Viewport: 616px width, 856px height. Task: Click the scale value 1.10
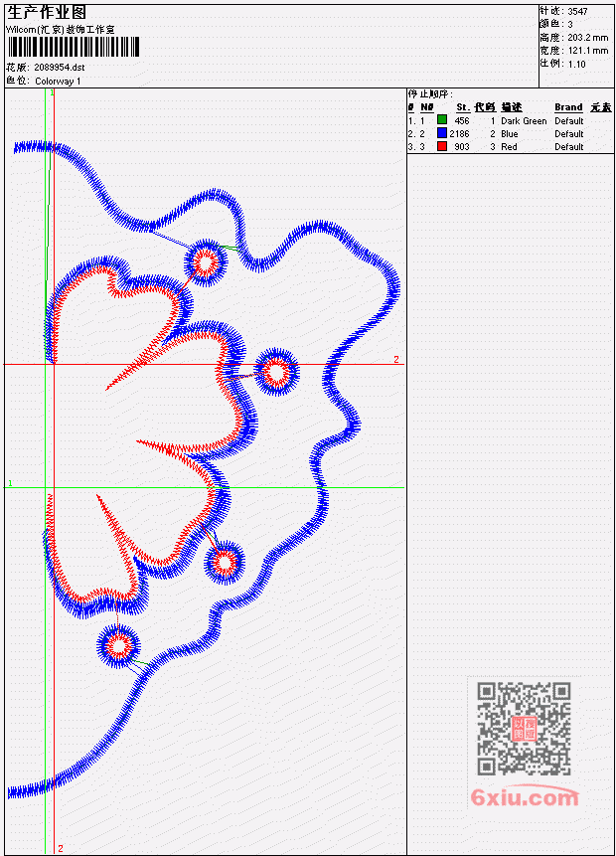click(x=576, y=64)
